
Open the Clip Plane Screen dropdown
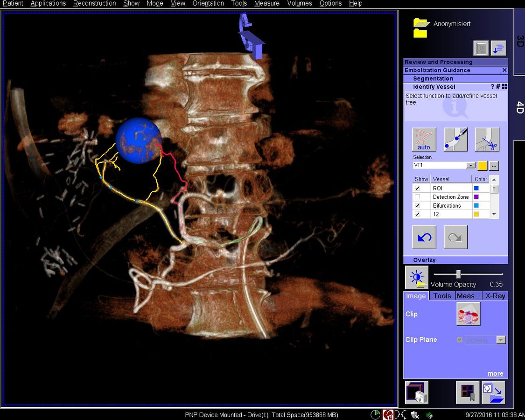point(501,340)
